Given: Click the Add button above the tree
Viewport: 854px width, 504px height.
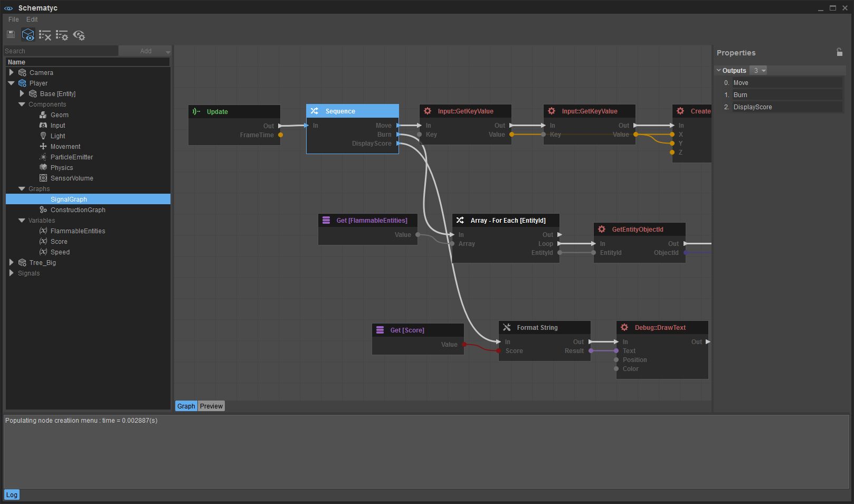Looking at the screenshot, I should (x=145, y=51).
